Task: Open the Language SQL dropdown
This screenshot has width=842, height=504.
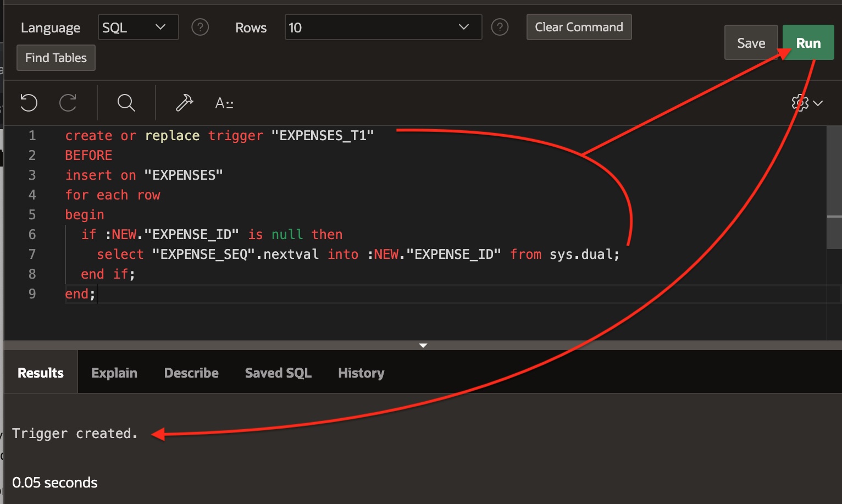Action: click(139, 27)
